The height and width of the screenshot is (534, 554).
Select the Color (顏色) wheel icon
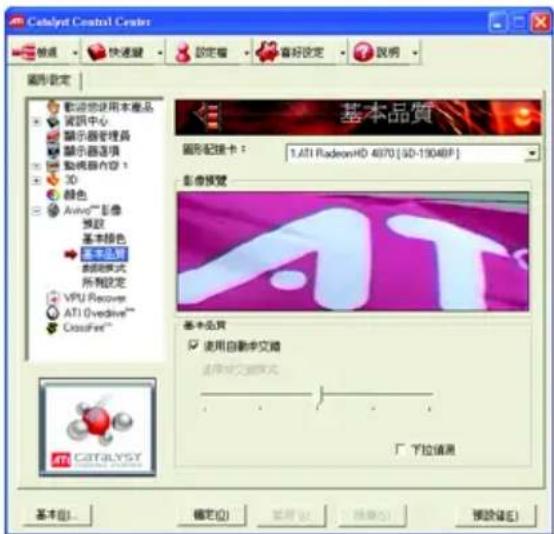[53, 195]
